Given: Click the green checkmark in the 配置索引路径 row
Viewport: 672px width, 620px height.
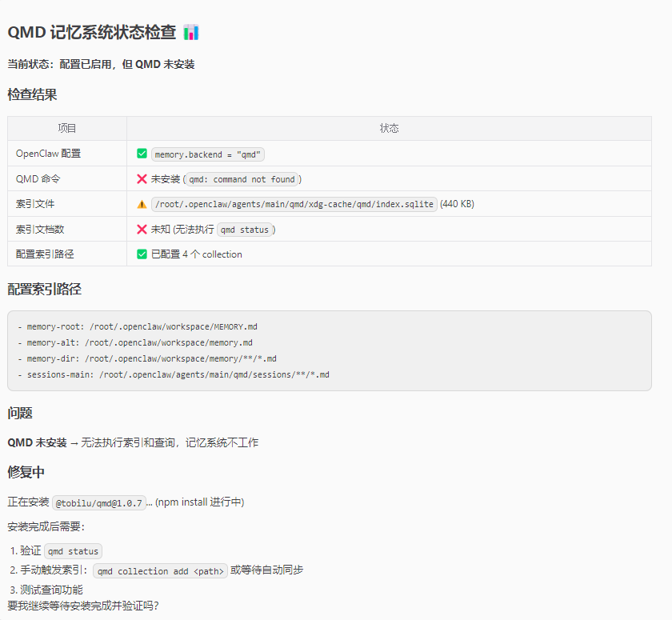Looking at the screenshot, I should point(142,254).
